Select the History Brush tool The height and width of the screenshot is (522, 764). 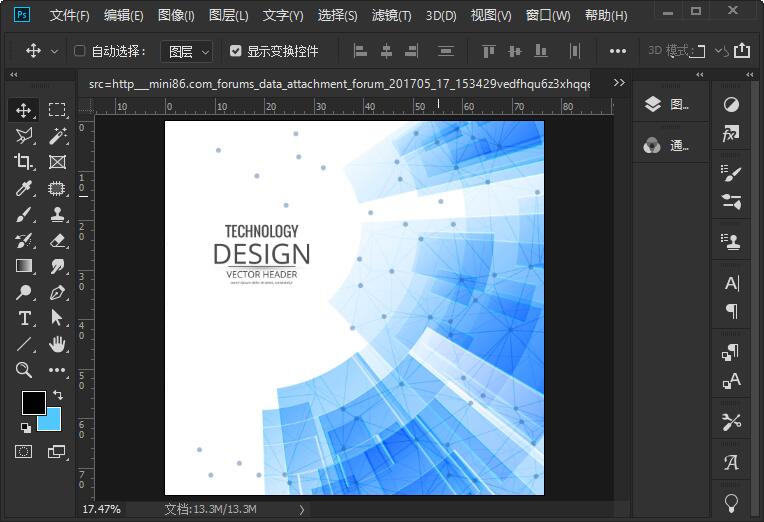pyautogui.click(x=23, y=240)
